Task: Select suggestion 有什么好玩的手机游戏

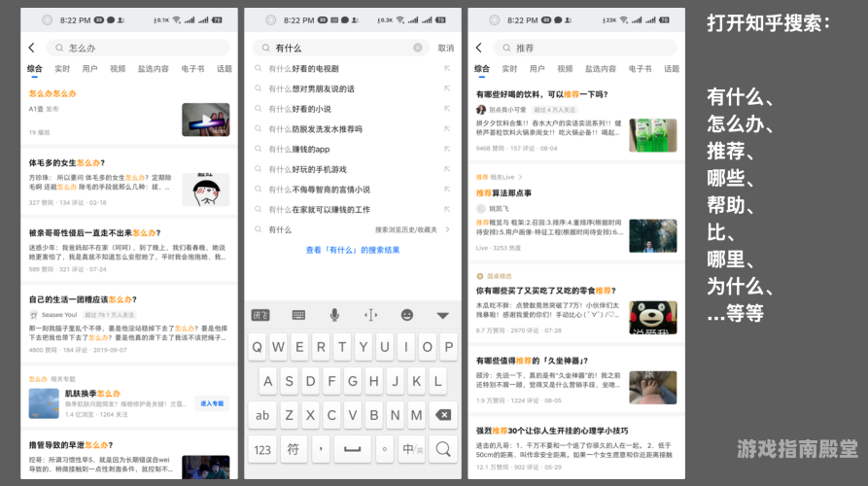Action: click(x=307, y=169)
